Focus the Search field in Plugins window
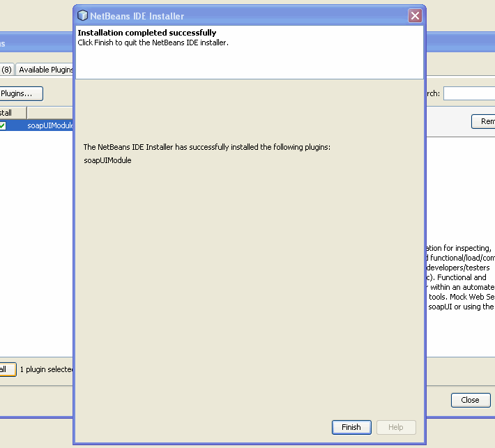This screenshot has width=495, height=448. [469, 93]
